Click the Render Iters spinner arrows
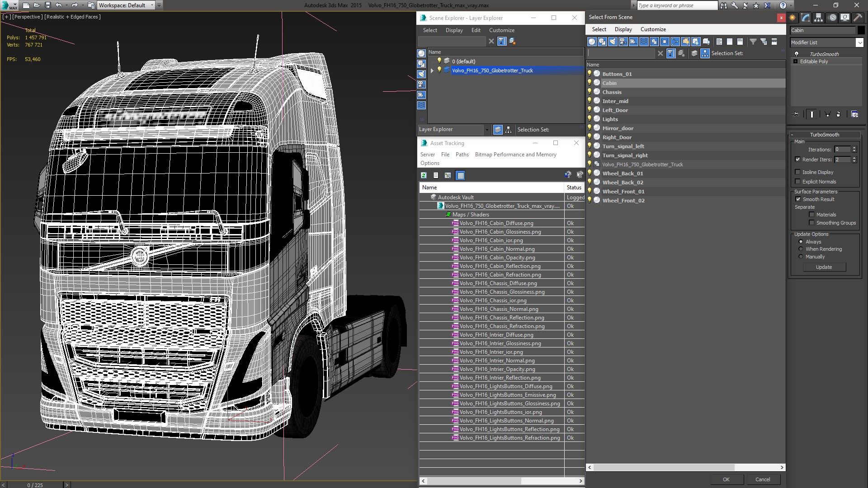 pyautogui.click(x=854, y=160)
